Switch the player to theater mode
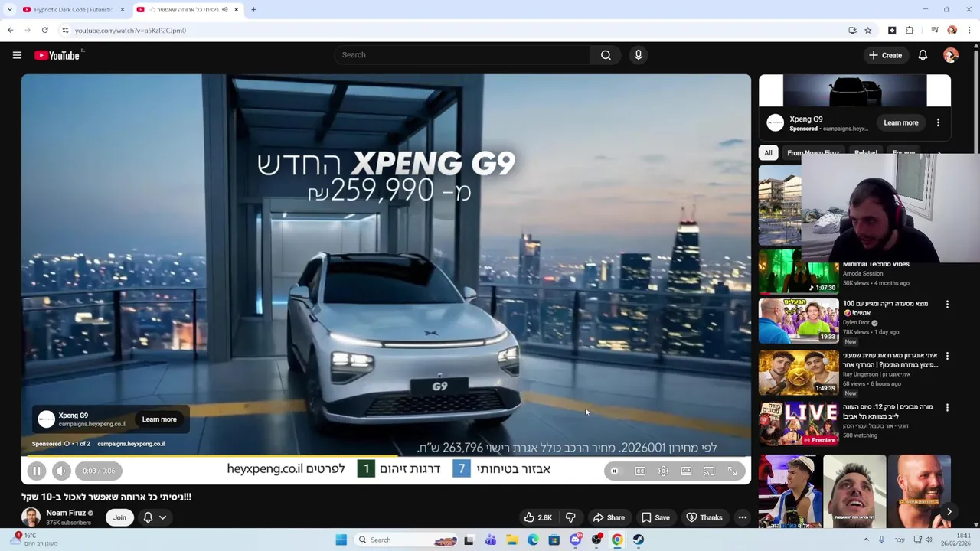The height and width of the screenshot is (551, 980). tap(686, 471)
